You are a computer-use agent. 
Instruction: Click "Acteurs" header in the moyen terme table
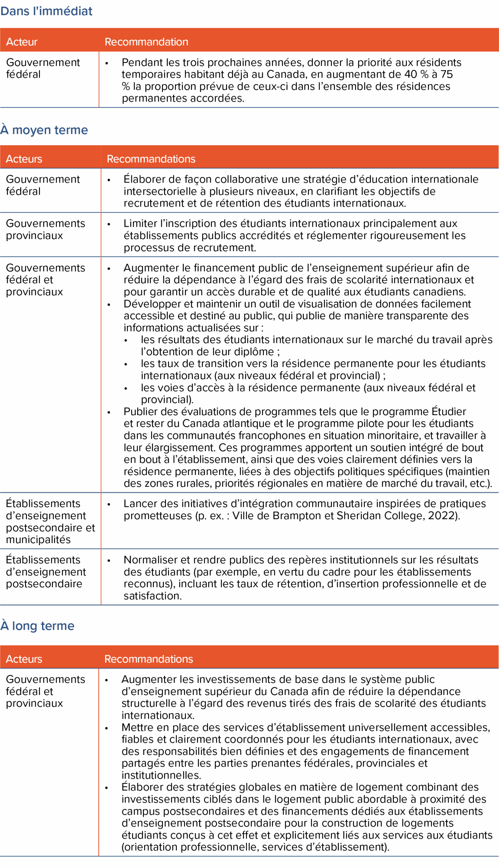tap(24, 159)
